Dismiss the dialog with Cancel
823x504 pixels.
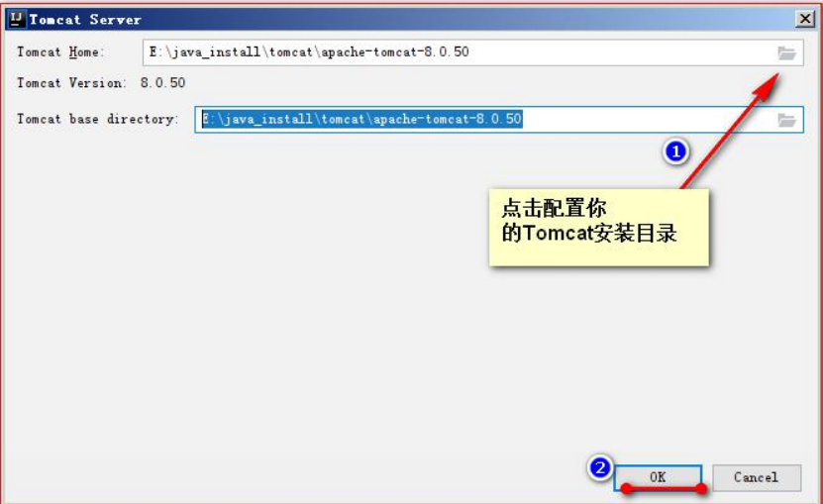click(x=757, y=477)
